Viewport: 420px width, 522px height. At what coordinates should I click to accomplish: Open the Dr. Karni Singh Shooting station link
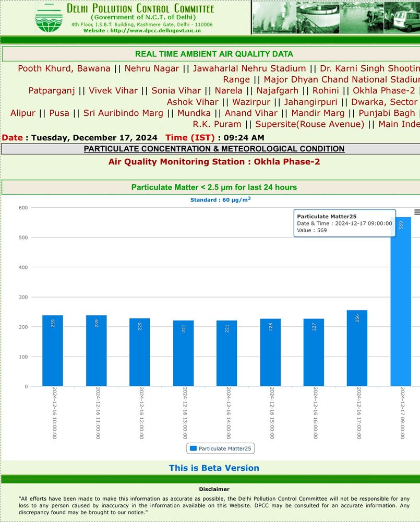[x=370, y=68]
